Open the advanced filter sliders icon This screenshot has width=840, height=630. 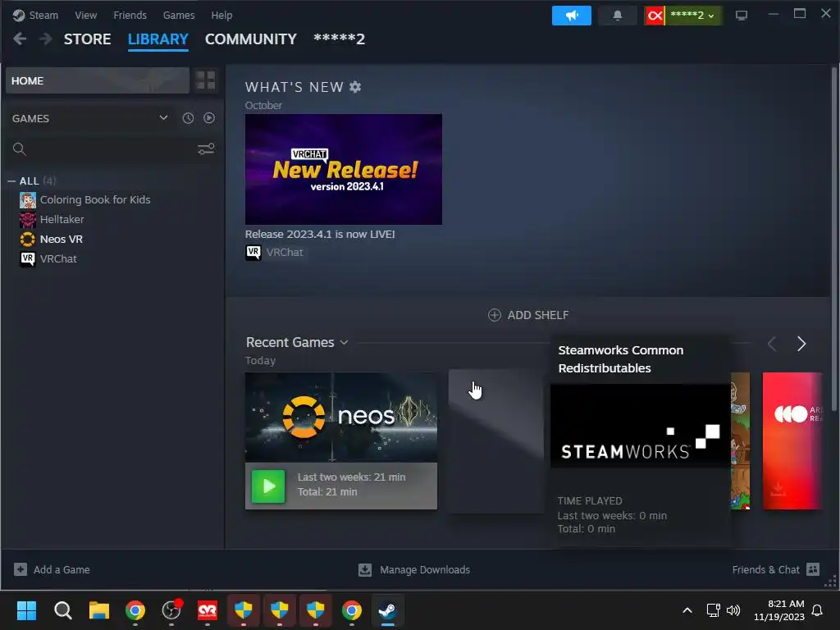coord(206,149)
